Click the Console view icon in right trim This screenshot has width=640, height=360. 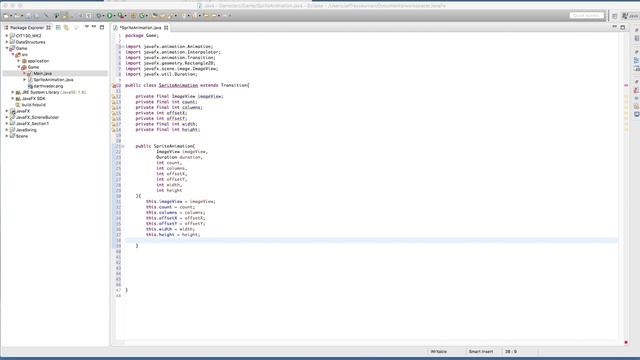pos(636,114)
